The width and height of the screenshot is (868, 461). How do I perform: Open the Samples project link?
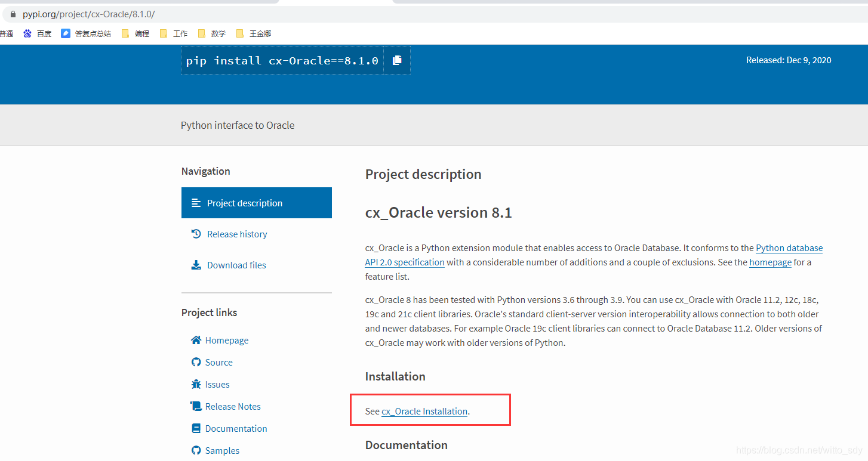pyautogui.click(x=222, y=450)
